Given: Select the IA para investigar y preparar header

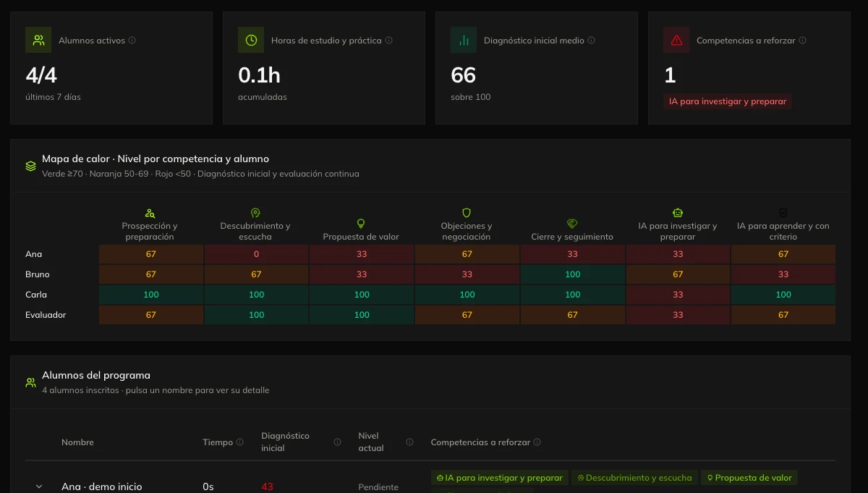Looking at the screenshot, I should coord(678,231).
